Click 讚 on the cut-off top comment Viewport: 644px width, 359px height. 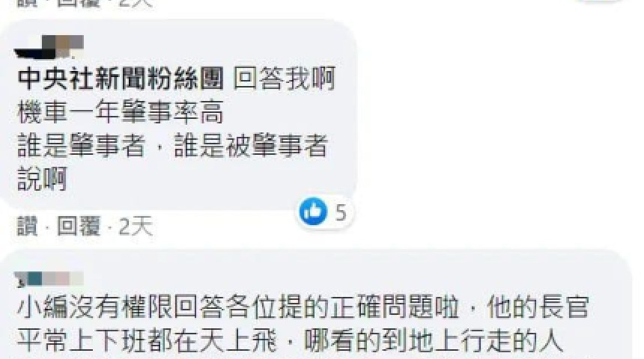pos(28,3)
